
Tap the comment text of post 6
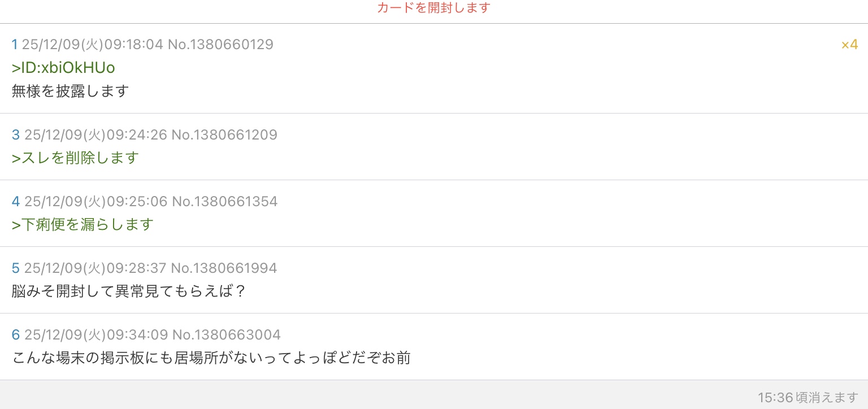pos(211,358)
